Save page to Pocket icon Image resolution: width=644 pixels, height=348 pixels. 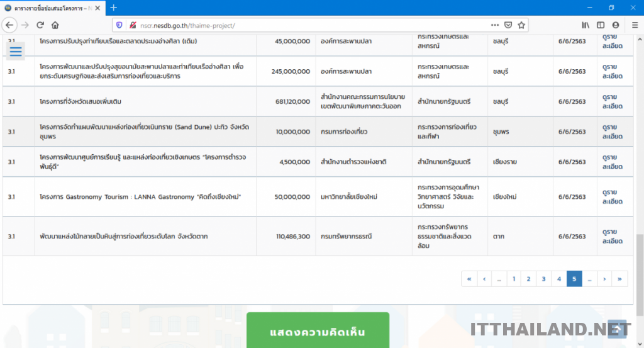point(508,25)
